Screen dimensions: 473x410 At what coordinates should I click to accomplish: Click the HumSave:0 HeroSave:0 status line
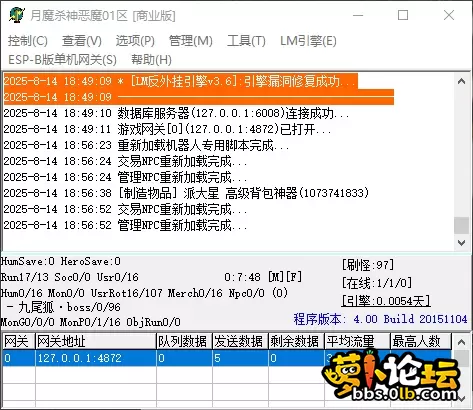tap(61, 261)
